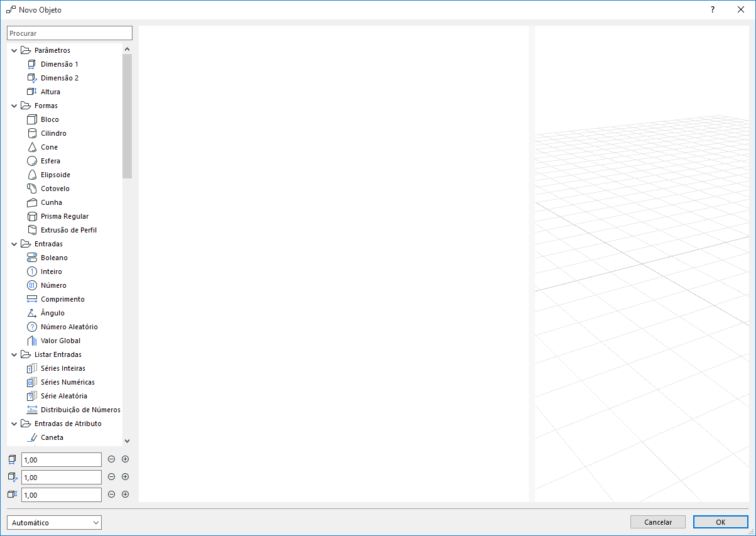
Task: Select the Caneta attribute input node
Action: (51, 437)
